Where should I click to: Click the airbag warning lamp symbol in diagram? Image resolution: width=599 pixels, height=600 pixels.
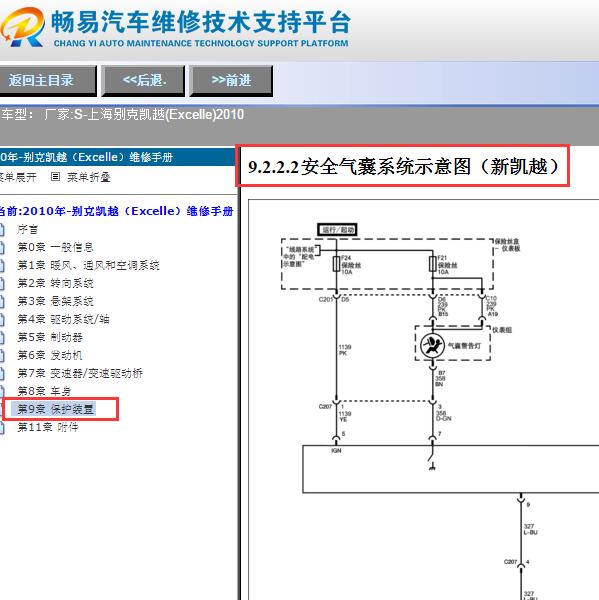click(x=432, y=346)
